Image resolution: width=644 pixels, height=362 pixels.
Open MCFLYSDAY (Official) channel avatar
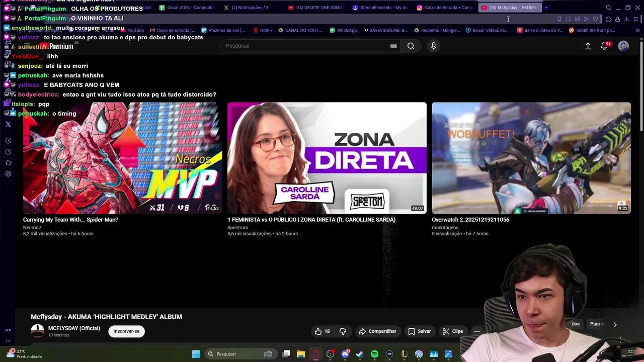(x=37, y=331)
